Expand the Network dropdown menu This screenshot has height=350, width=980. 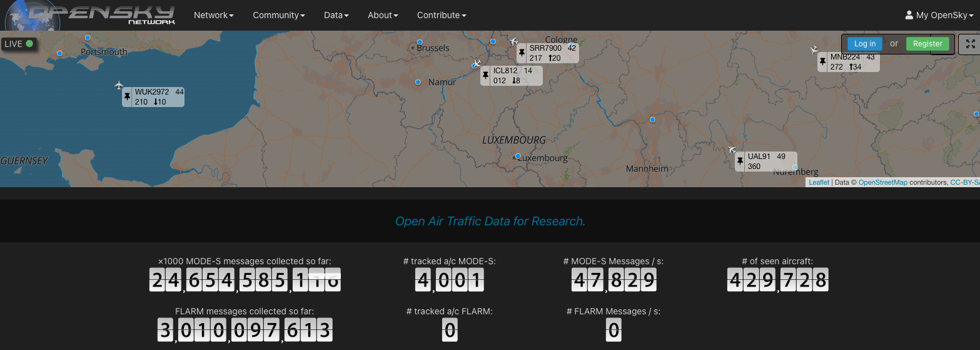(213, 15)
